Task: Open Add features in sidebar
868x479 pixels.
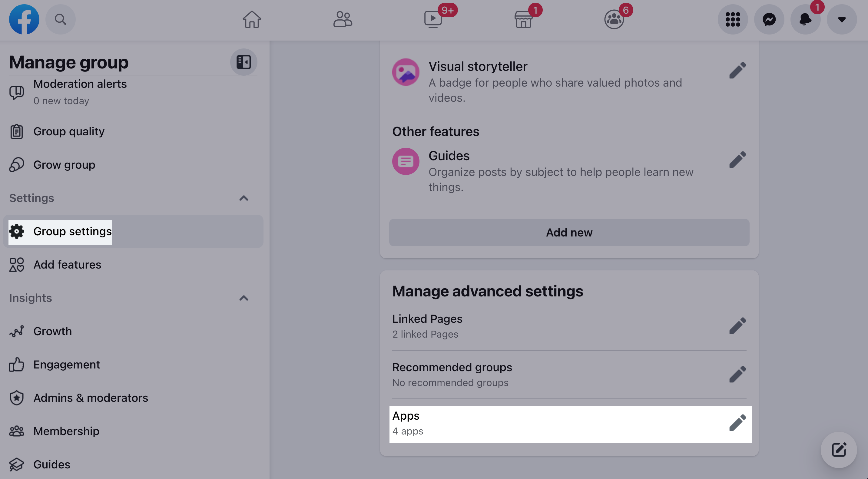Action: click(133, 265)
